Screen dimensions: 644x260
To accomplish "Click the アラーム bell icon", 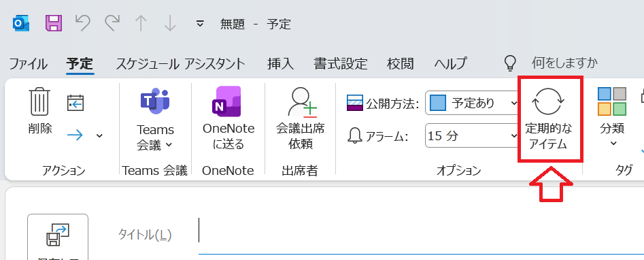I will 355,136.
